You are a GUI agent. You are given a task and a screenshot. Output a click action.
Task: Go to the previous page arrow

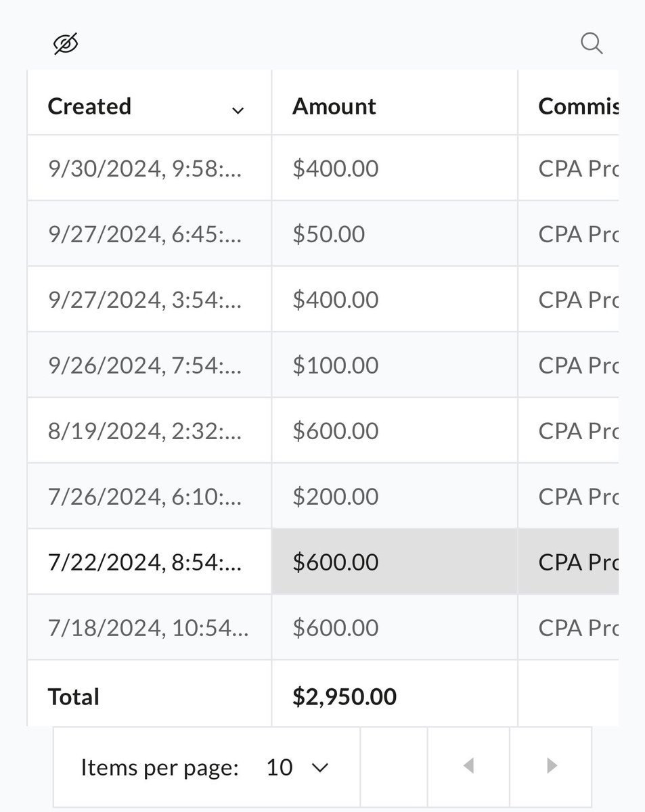point(468,766)
